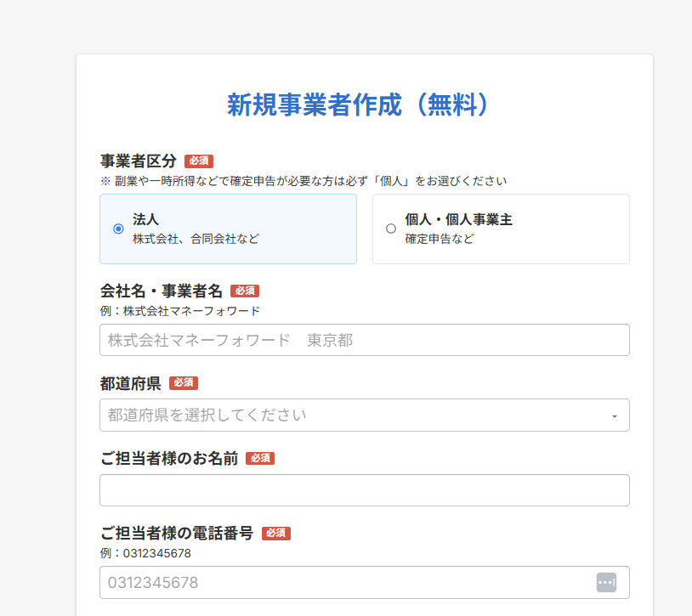
Task: Click the 新規事業者作成(無料) heading
Action: (x=357, y=105)
